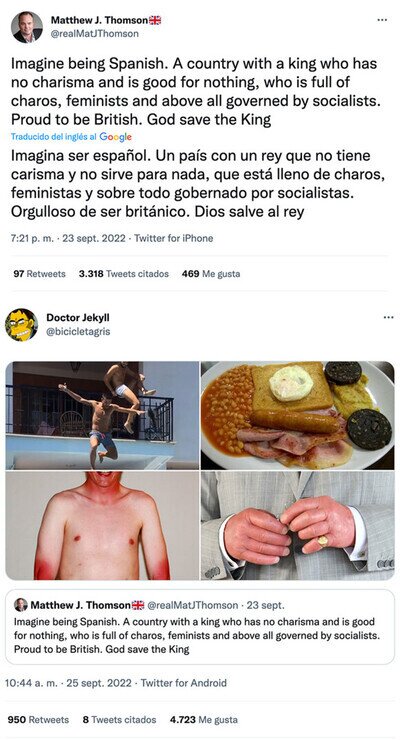Open the @bicicletagris handle link

click(x=78, y=331)
